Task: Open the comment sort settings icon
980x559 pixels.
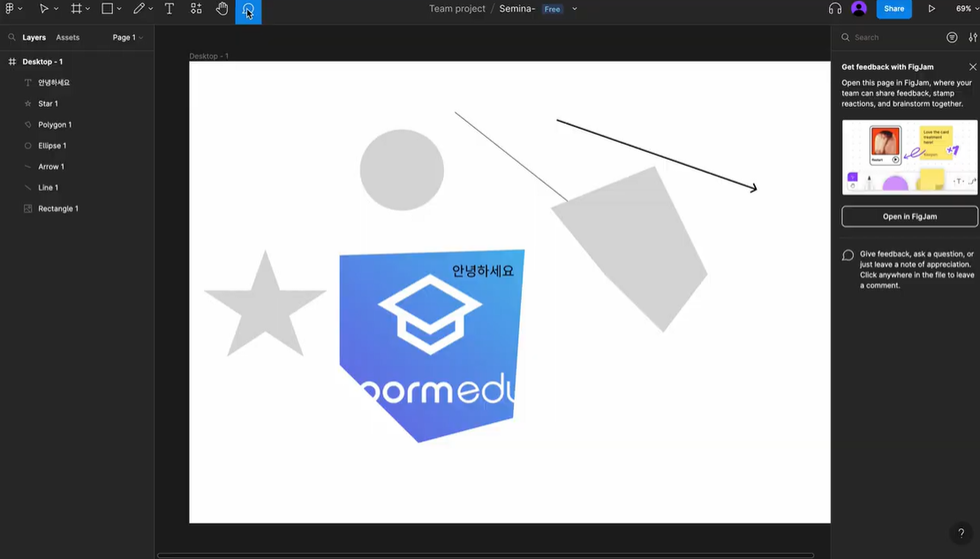Action: (x=973, y=37)
